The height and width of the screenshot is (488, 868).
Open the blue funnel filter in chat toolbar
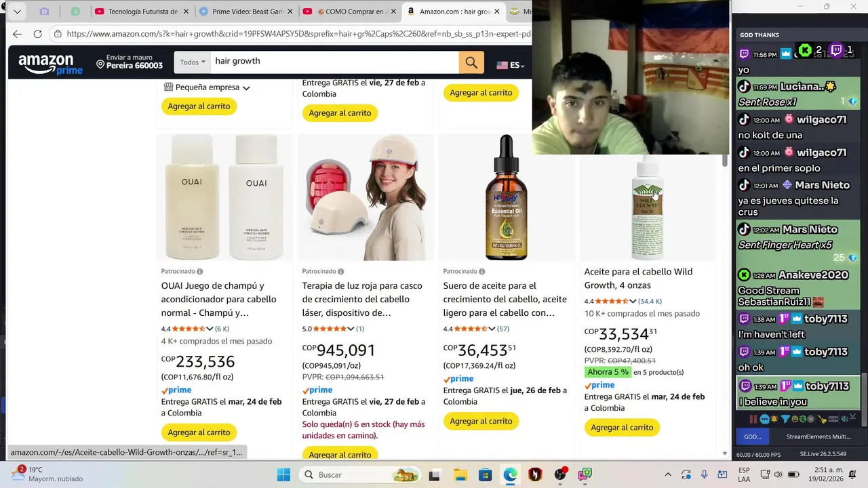pyautogui.click(x=785, y=419)
